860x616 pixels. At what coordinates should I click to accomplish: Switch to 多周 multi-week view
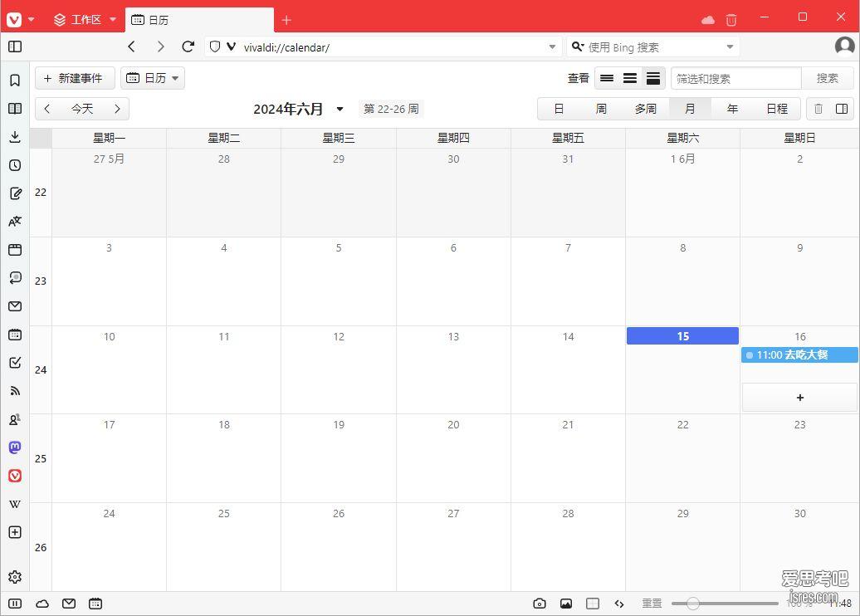click(x=646, y=109)
